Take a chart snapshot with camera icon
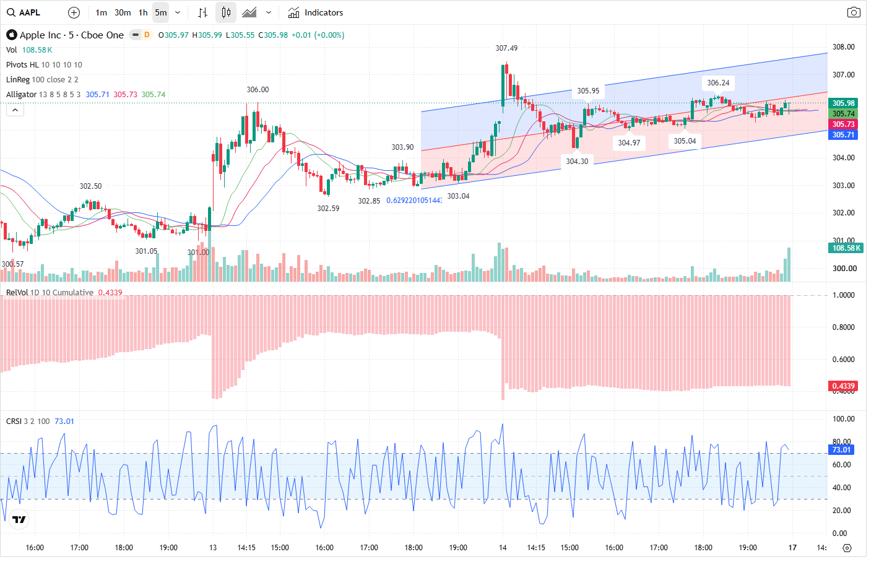This screenshot has height=588, width=879. pyautogui.click(x=854, y=12)
